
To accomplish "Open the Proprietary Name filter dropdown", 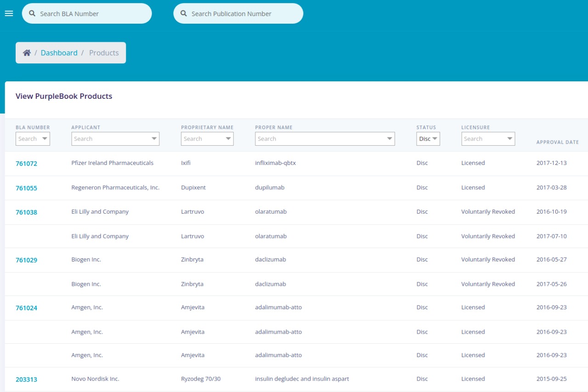I will (x=228, y=139).
